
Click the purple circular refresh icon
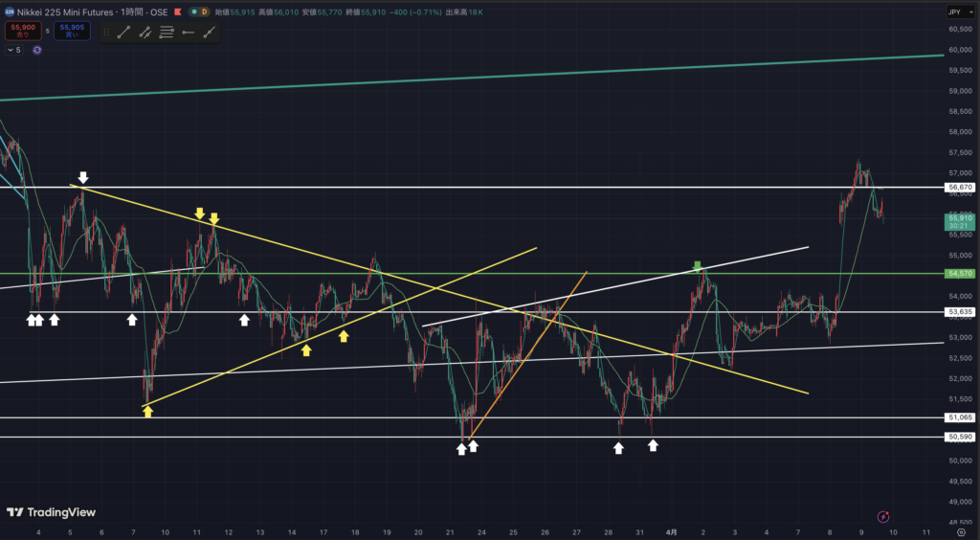(x=37, y=50)
